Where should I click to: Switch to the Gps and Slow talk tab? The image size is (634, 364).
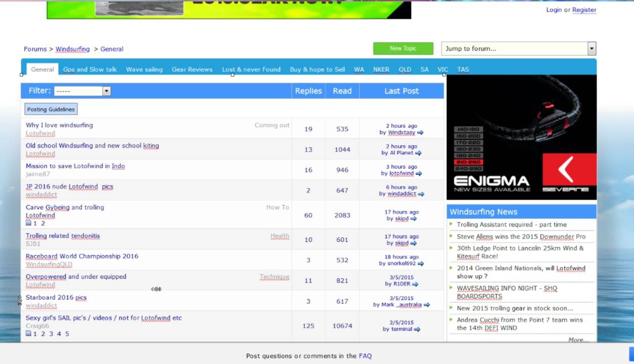coord(90,69)
